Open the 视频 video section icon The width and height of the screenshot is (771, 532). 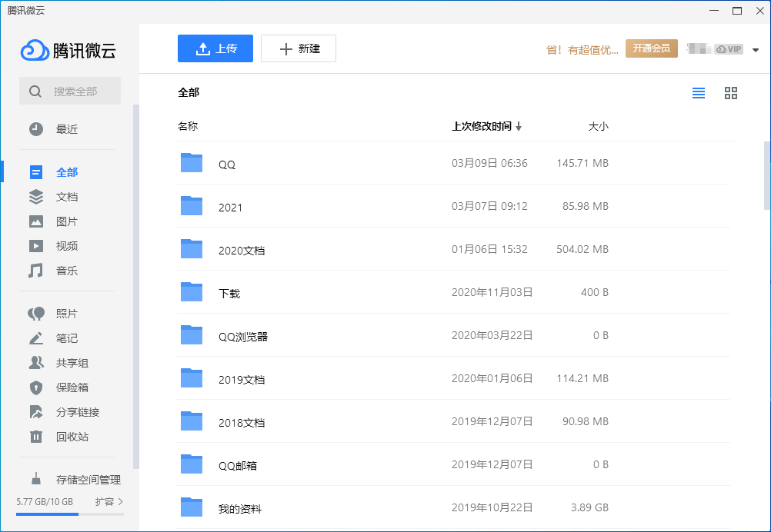coord(36,246)
